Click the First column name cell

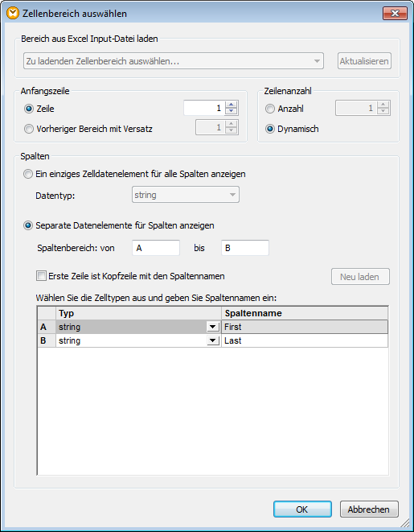(305, 327)
